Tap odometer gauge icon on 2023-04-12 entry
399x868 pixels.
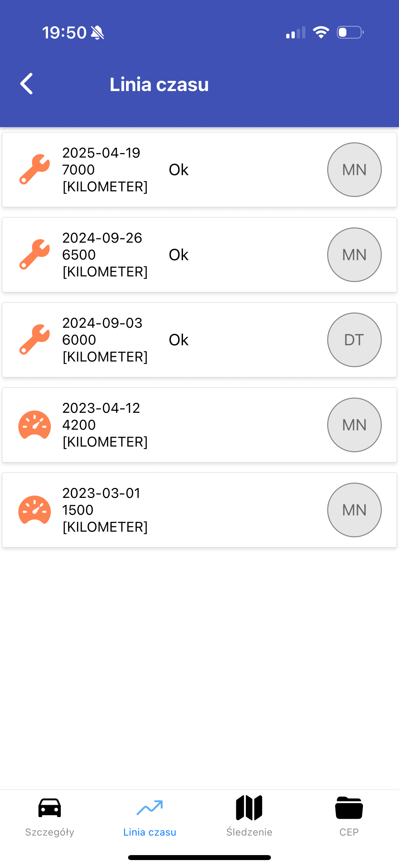(x=35, y=425)
